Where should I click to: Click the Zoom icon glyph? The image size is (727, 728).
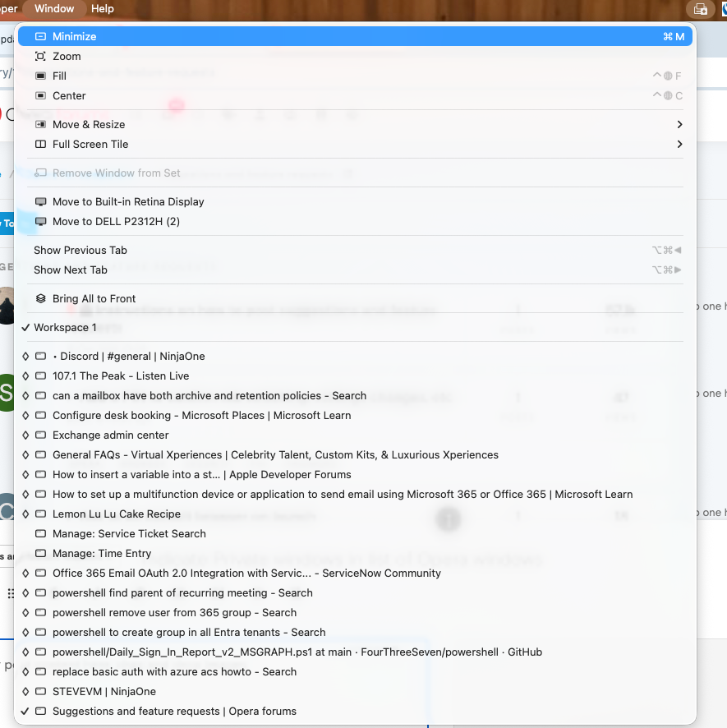41,56
